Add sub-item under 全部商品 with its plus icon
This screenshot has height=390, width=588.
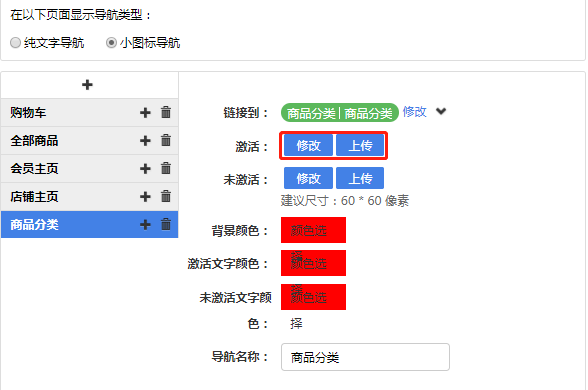[x=145, y=141]
